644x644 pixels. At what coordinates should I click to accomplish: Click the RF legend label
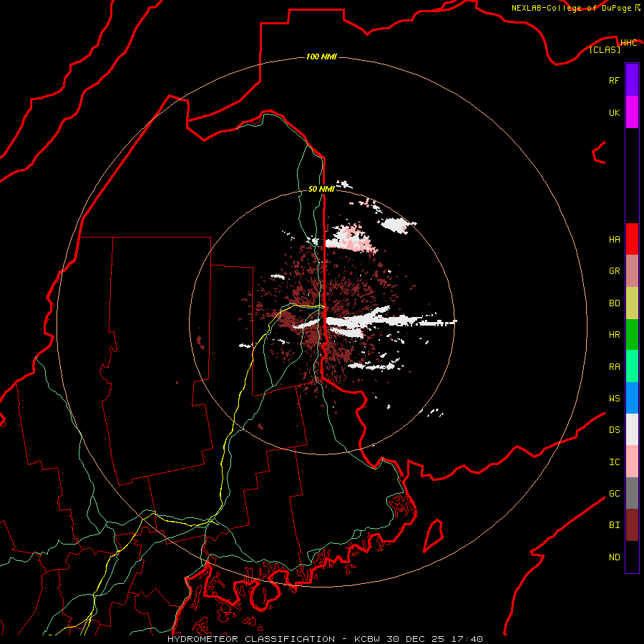click(614, 80)
